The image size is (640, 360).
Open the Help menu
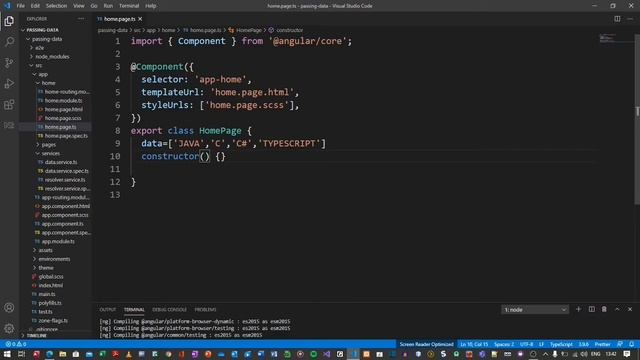151,6
